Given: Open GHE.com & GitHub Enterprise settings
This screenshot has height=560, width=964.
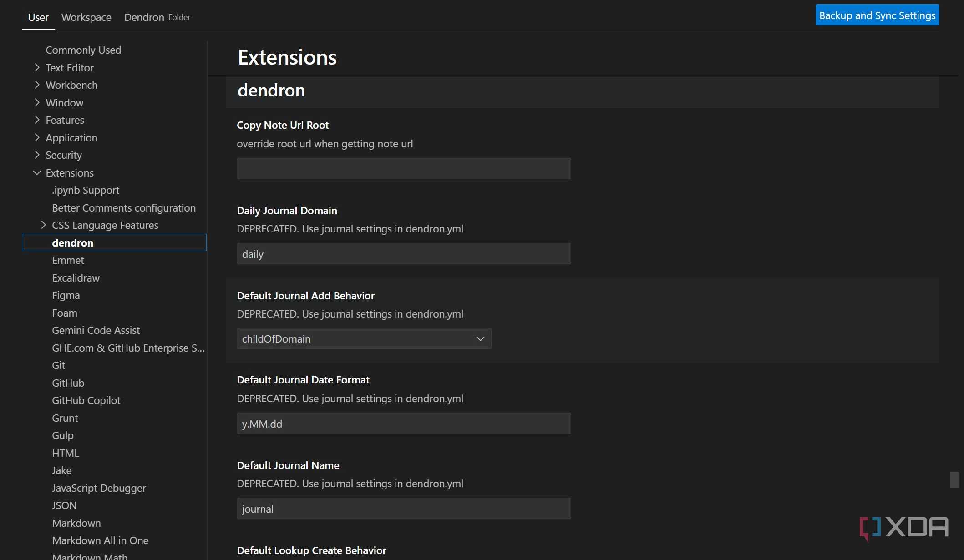Looking at the screenshot, I should (128, 348).
